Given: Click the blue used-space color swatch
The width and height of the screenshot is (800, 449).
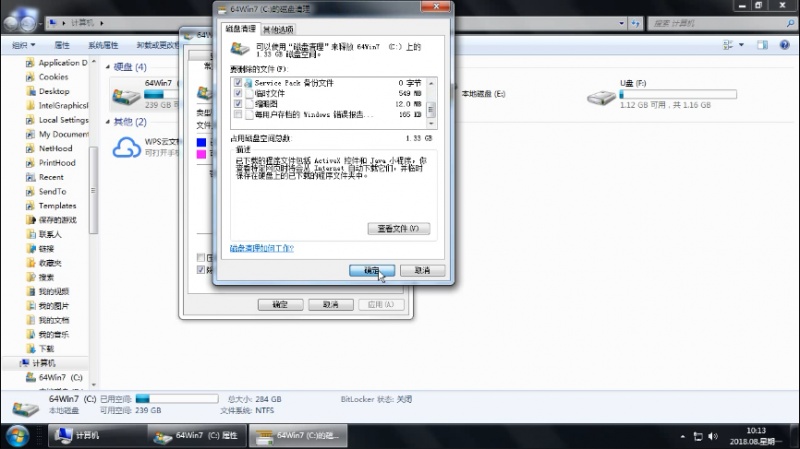Looking at the screenshot, I should click(202, 142).
